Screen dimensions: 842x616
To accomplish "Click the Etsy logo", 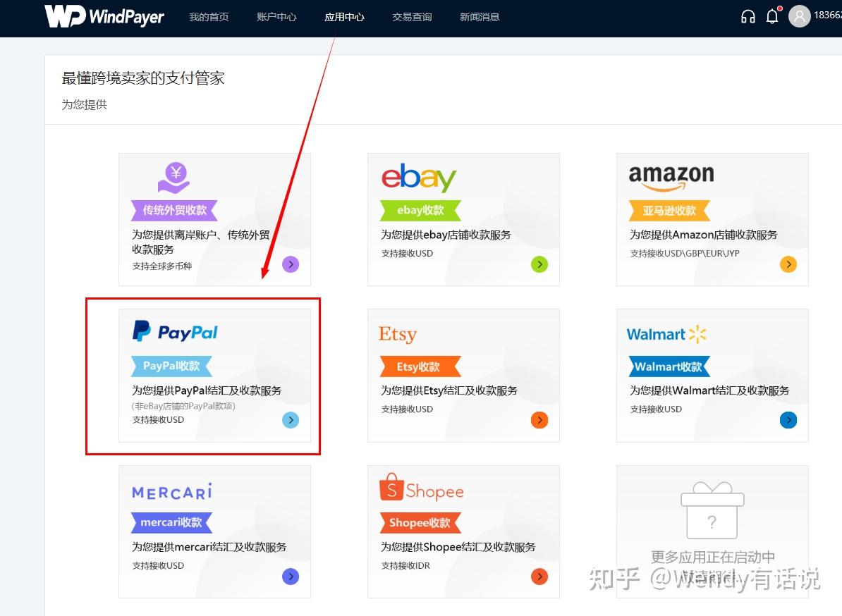I will pos(397,334).
